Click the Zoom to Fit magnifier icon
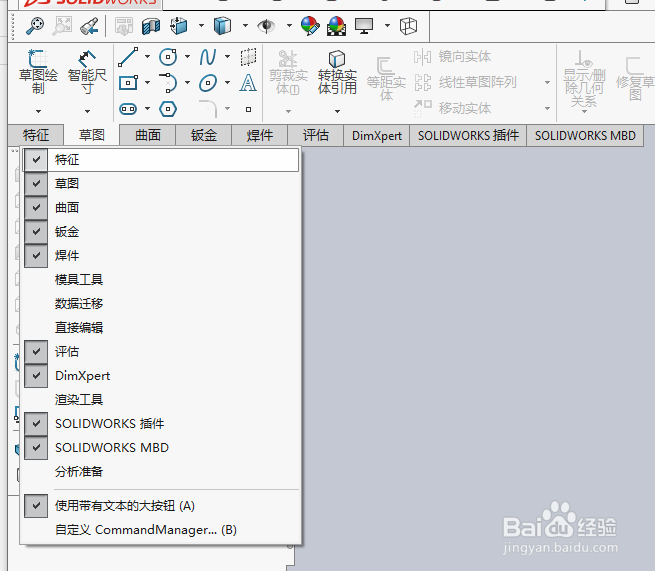 (35, 25)
